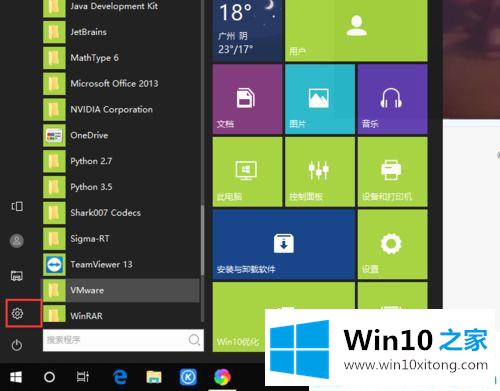Open NVIDIA Corporation folder
Screen dimensions: 500x391
[121, 109]
